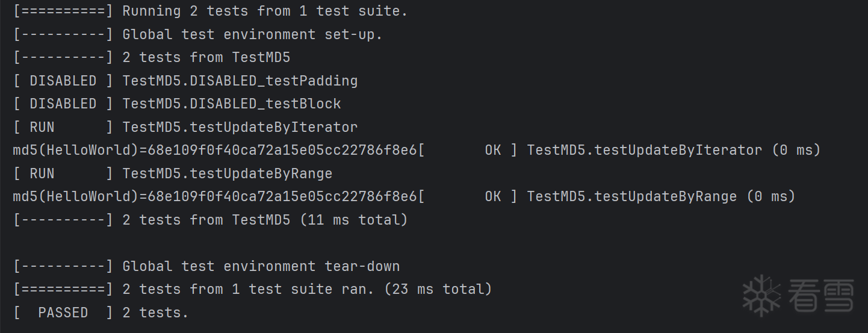Click the snowflake watermark logo
868x333 pixels.
pos(761,295)
